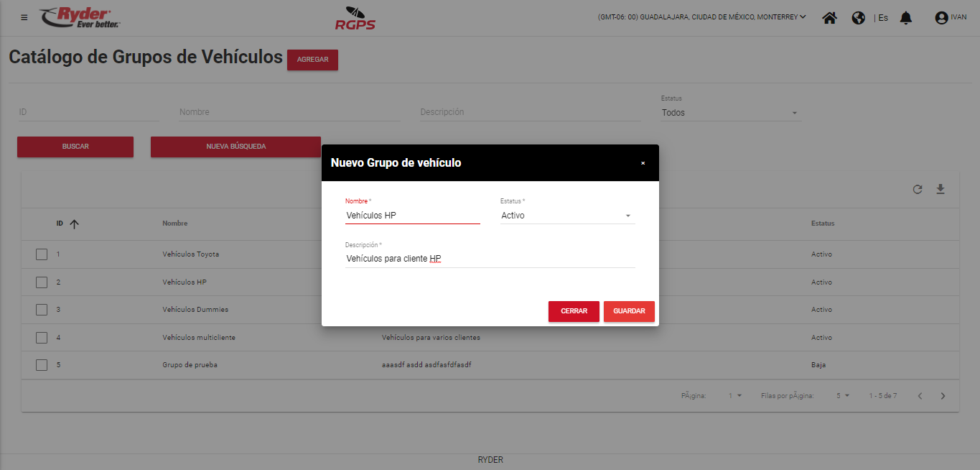The height and width of the screenshot is (470, 980).
Task: Click the GUARDAR button
Action: tap(629, 311)
